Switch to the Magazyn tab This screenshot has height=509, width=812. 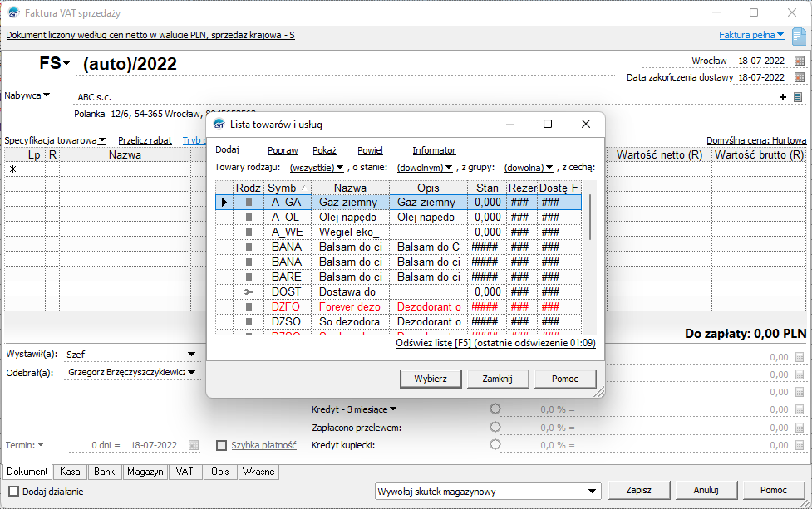145,472
